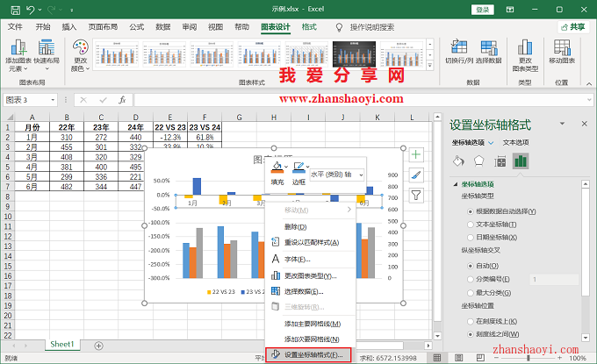Select the Sheet1 worksheet tab
597x364 pixels.
(62, 345)
